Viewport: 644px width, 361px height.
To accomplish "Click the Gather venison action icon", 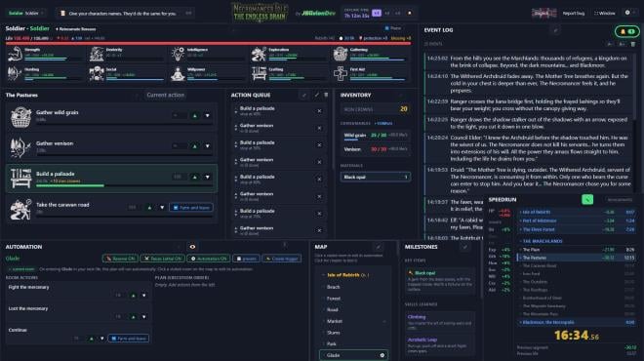I will 20,147.
